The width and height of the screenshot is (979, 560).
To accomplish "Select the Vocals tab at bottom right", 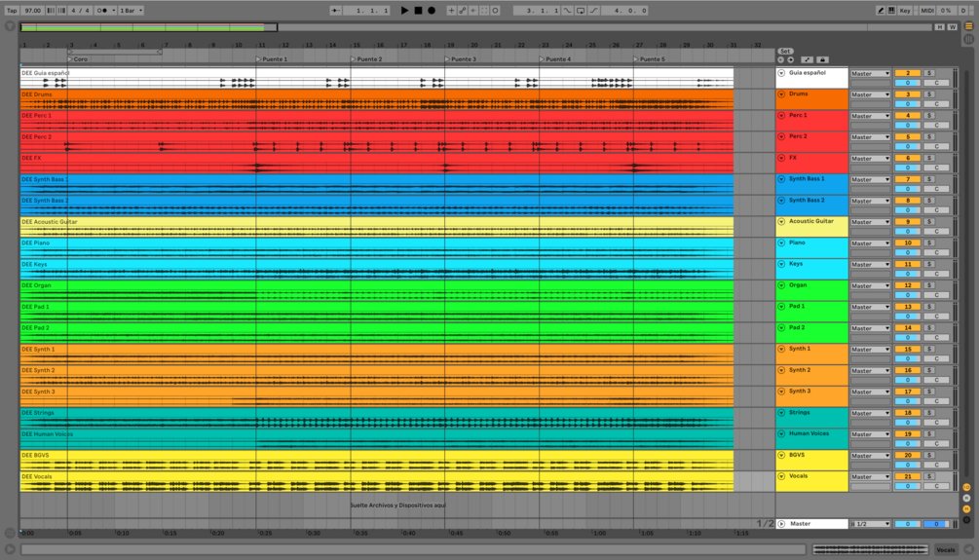I will (x=945, y=550).
